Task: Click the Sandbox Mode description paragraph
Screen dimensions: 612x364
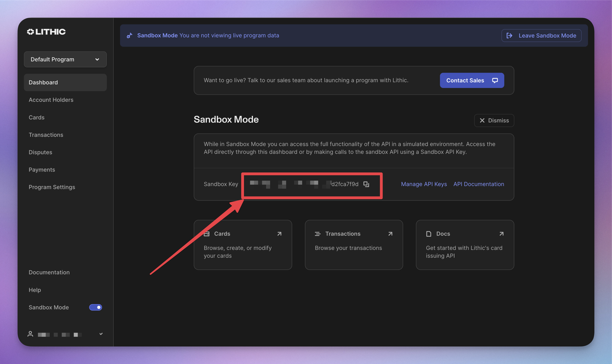Action: click(x=350, y=148)
